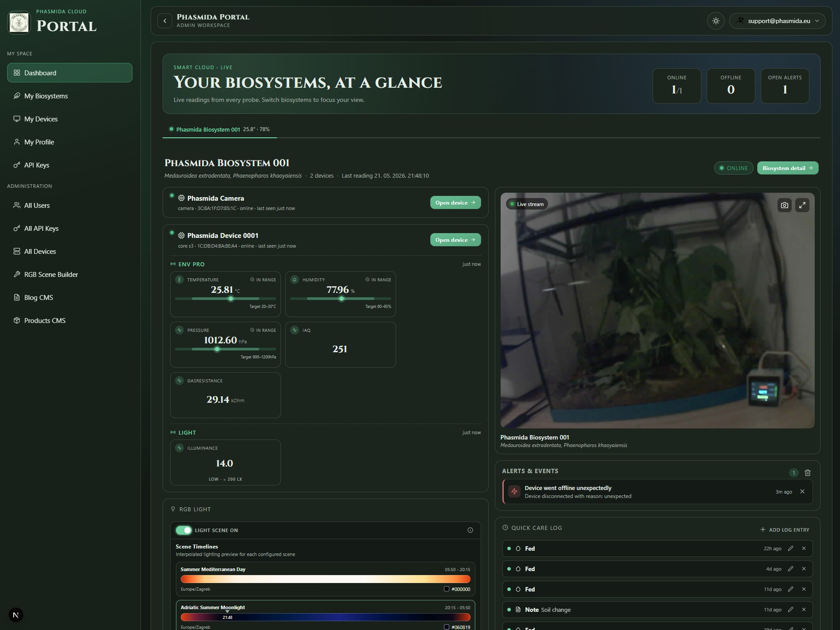Open My Biosystems page
This screenshot has width=840, height=630.
(70, 96)
